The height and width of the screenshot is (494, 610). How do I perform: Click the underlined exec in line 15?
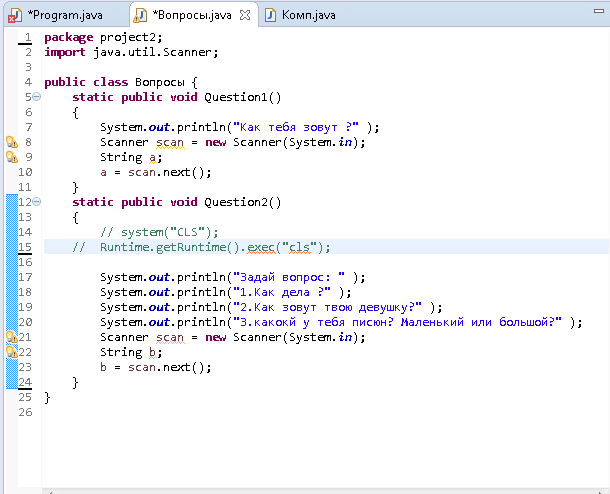pos(261,247)
